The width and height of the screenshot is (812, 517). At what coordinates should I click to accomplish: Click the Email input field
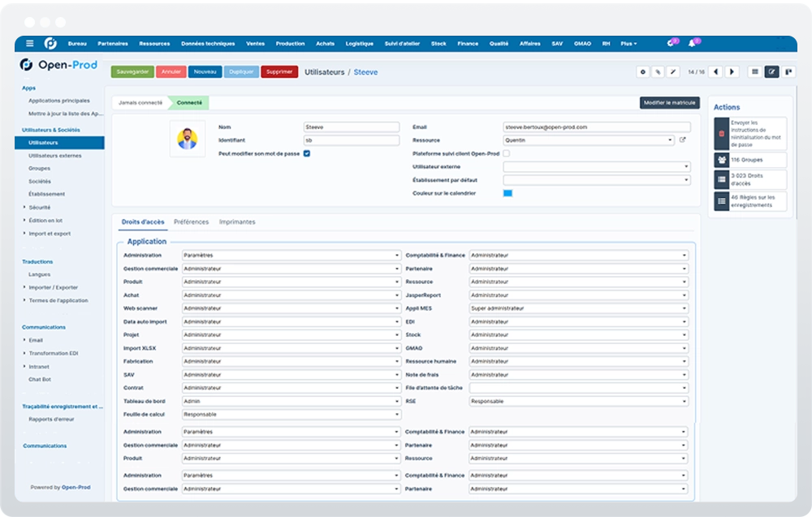tap(597, 127)
